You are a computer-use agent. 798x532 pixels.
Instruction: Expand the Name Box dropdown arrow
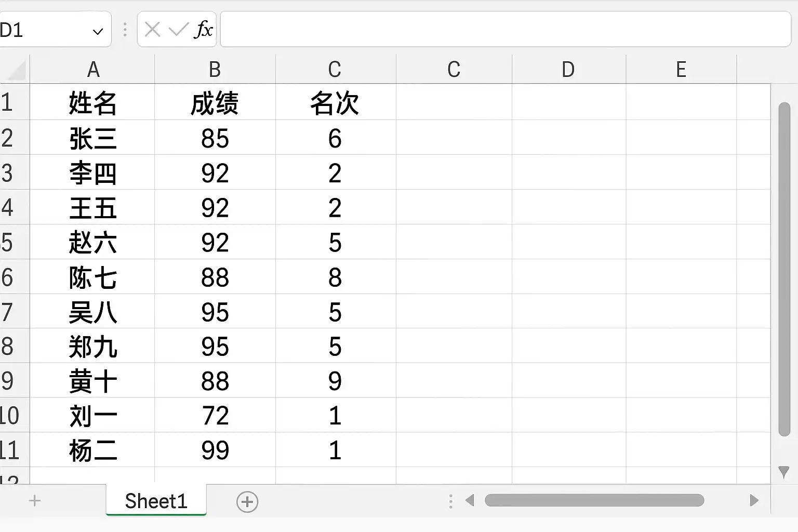point(98,32)
